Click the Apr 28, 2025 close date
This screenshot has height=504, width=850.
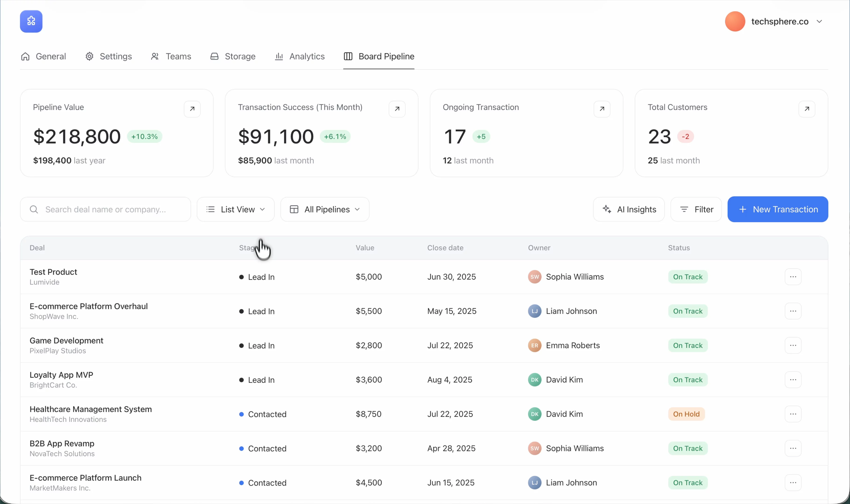451,448
